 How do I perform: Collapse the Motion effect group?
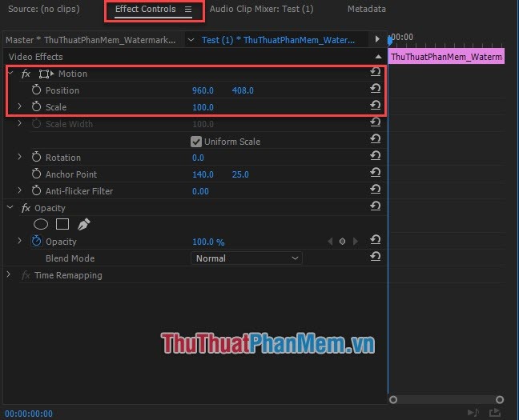tap(10, 73)
